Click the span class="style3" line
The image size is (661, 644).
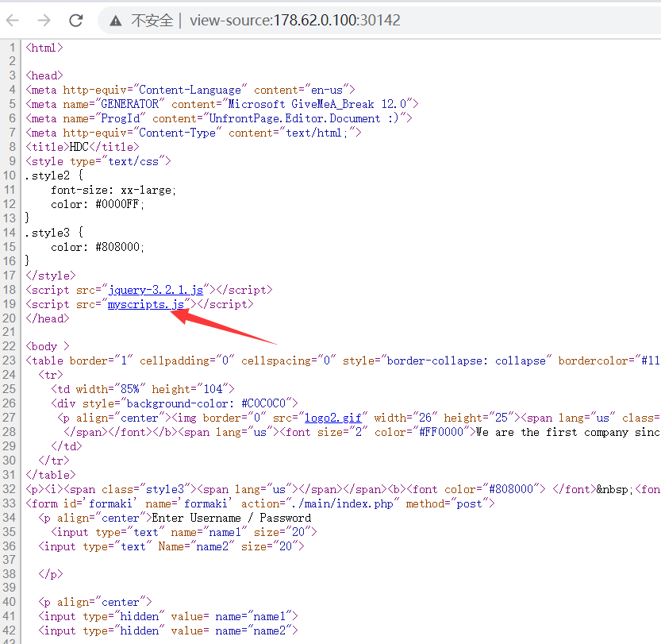[x=342, y=489]
